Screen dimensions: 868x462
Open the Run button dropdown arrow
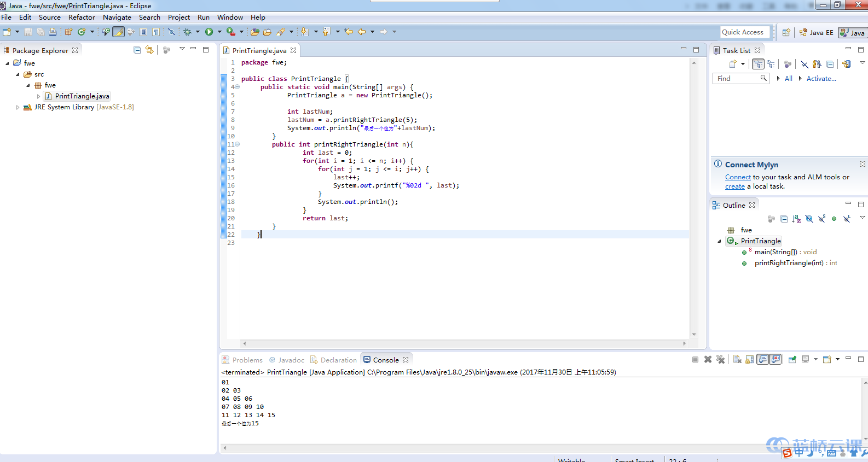pos(219,32)
